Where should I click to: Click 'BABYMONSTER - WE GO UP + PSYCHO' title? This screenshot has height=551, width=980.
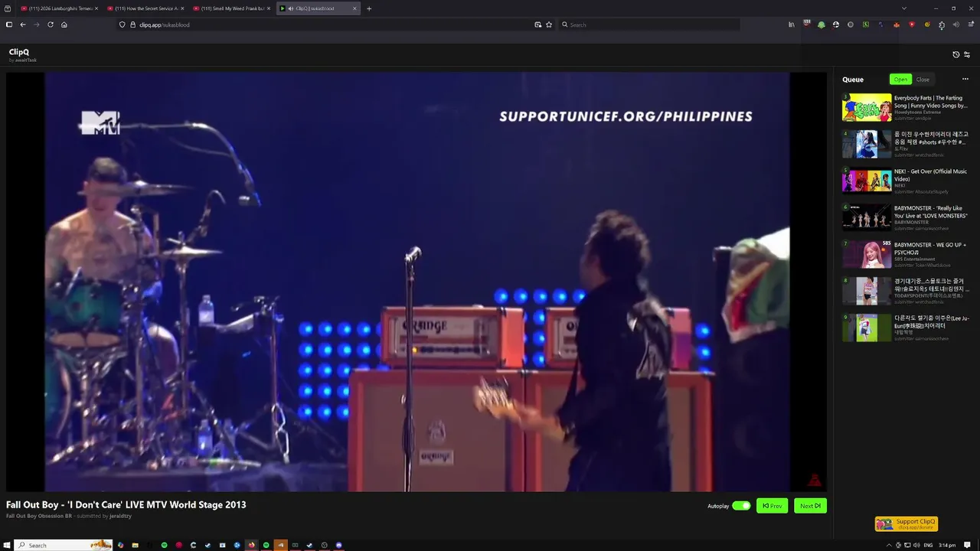coord(931,249)
